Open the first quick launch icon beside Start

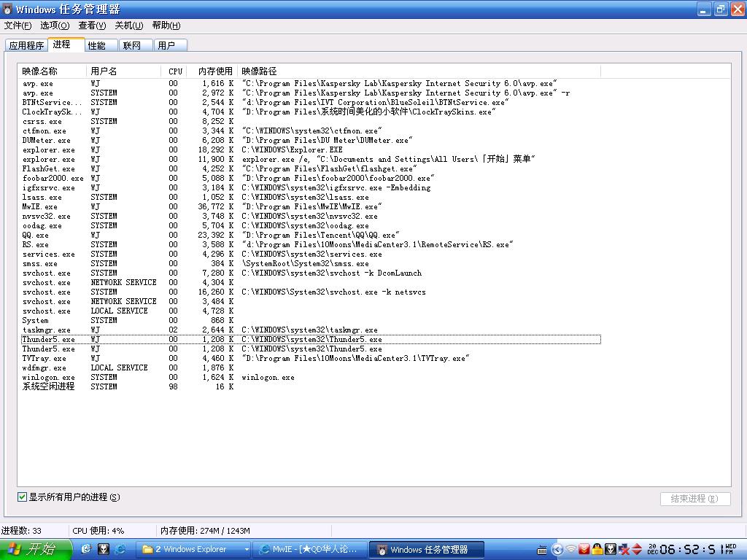(86, 549)
